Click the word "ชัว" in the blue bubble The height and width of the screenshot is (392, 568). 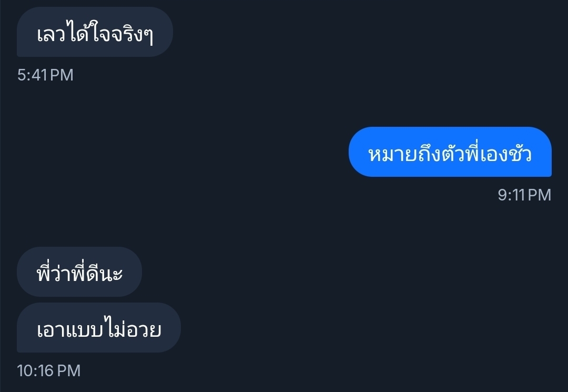520,154
